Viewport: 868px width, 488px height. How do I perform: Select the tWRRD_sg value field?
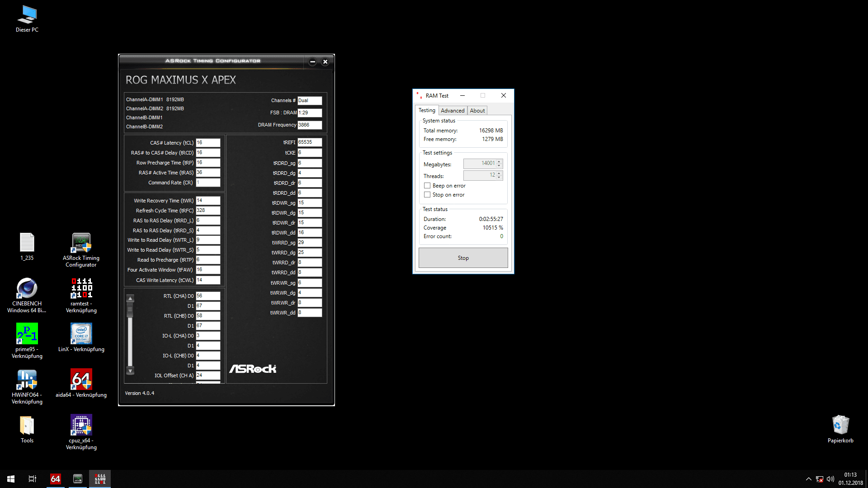(x=310, y=243)
